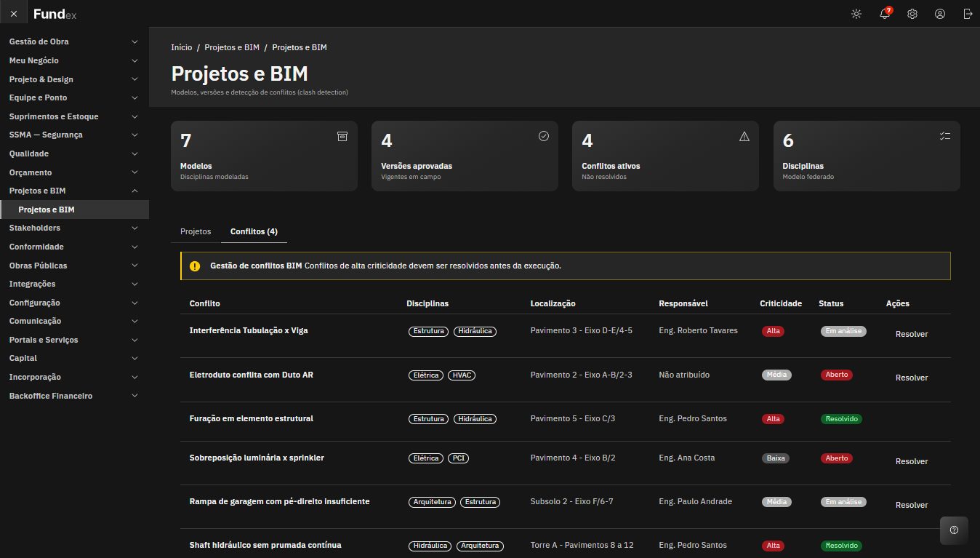This screenshot has width=980, height=558.
Task: Select Projetos e BIM sidebar subitem
Action: pyautogui.click(x=74, y=210)
